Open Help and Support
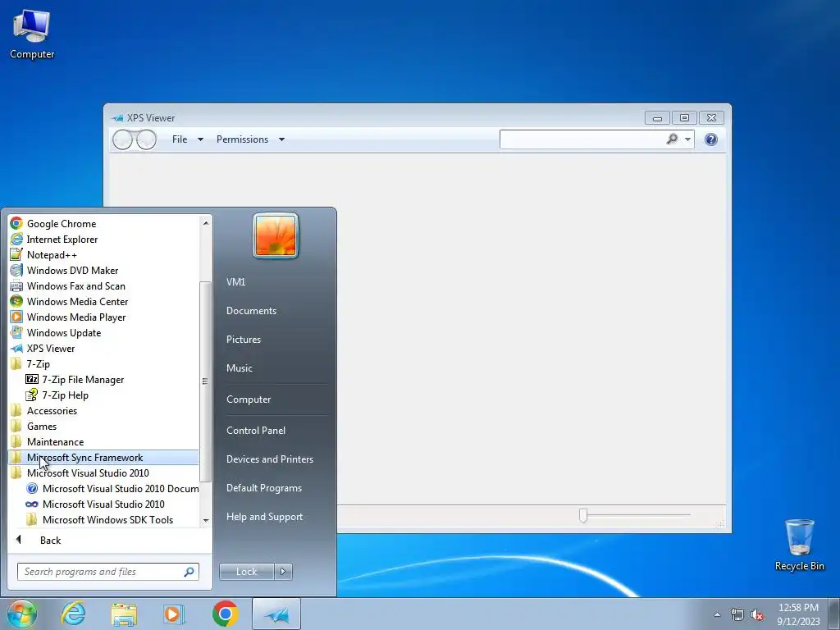The height and width of the screenshot is (630, 840). (x=265, y=517)
